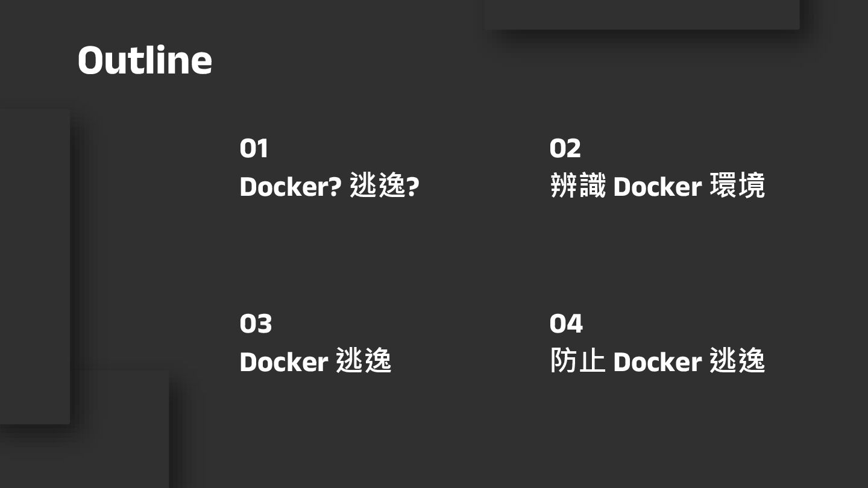
Task: Click the word "環境" in section 02
Action: pyautogui.click(x=737, y=186)
